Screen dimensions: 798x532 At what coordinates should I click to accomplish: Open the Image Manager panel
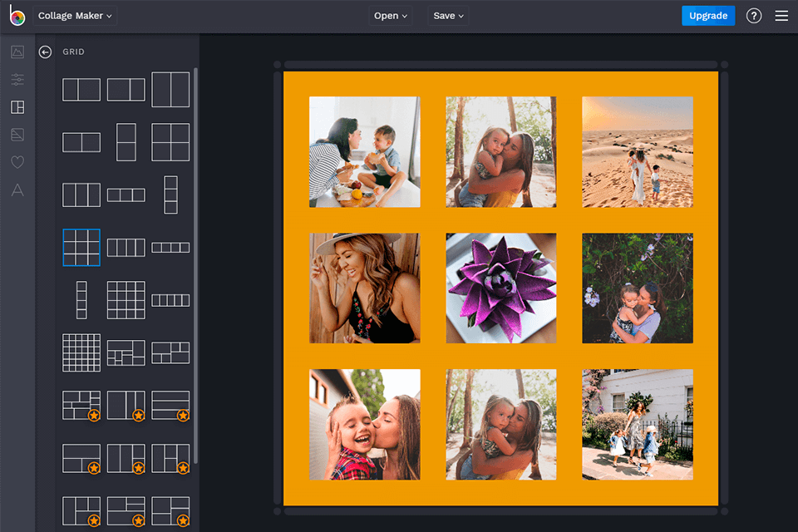[17, 52]
